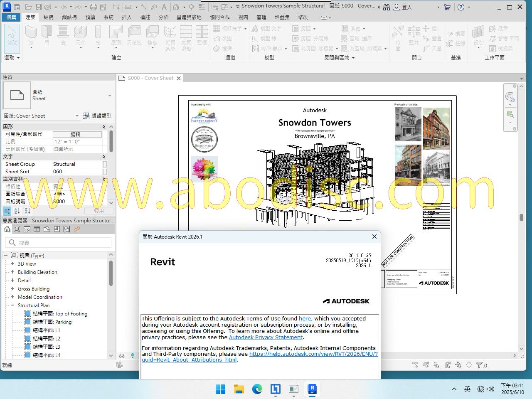The image size is (532, 399).
Task: Click the Project Browser search field
Action: click(59, 243)
